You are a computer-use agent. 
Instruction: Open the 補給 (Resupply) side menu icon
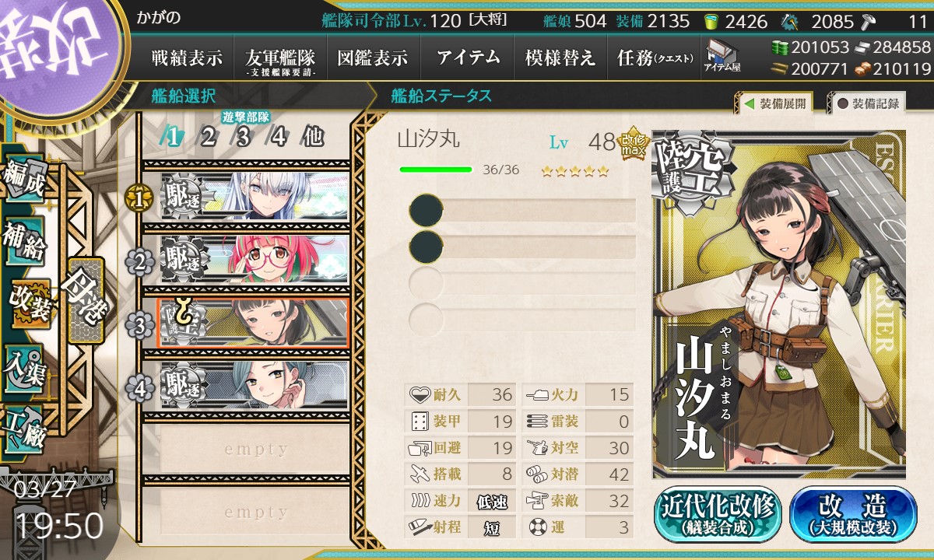tap(25, 243)
